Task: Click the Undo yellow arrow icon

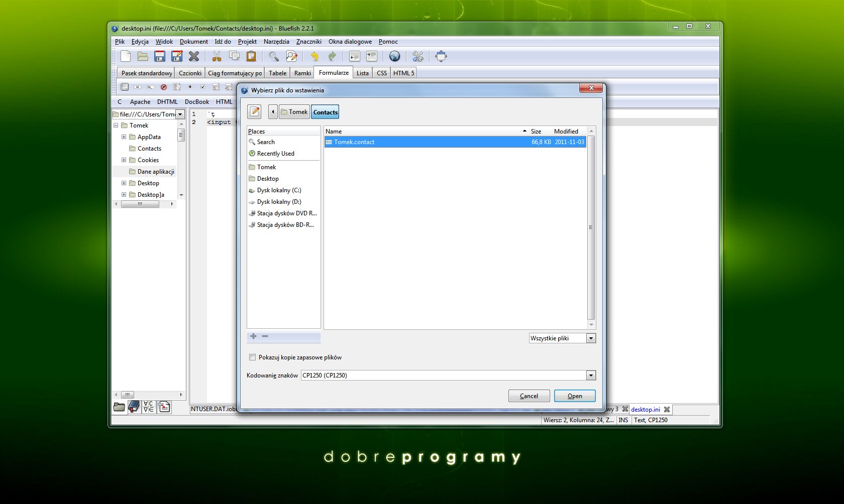Action: 314,56
